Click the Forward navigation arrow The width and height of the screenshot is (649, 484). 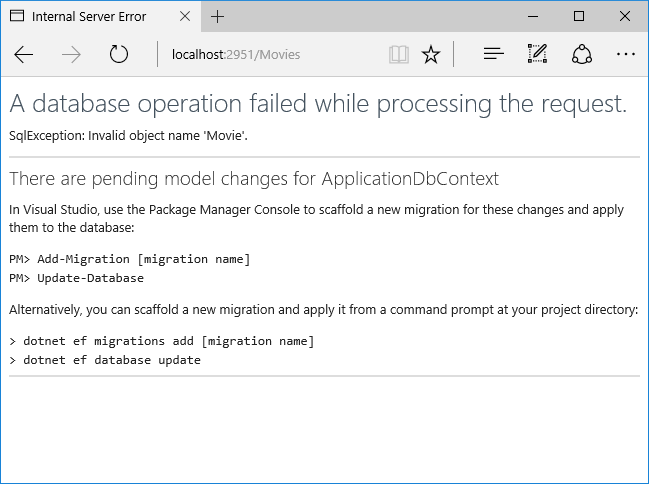click(x=71, y=55)
